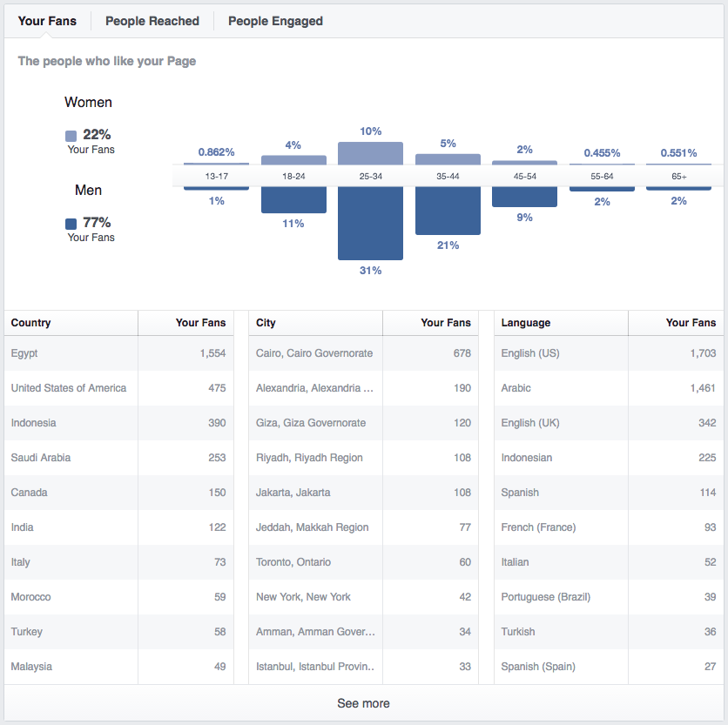Select the English (UK) language row
728x725 pixels.
(609, 423)
